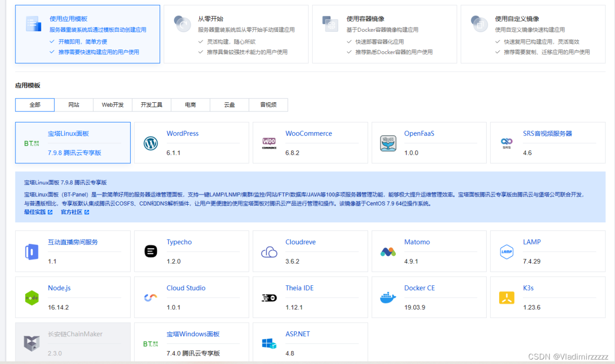Image resolution: width=615 pixels, height=364 pixels.
Task: Click the Matomo analytics icon
Action: pos(388,251)
